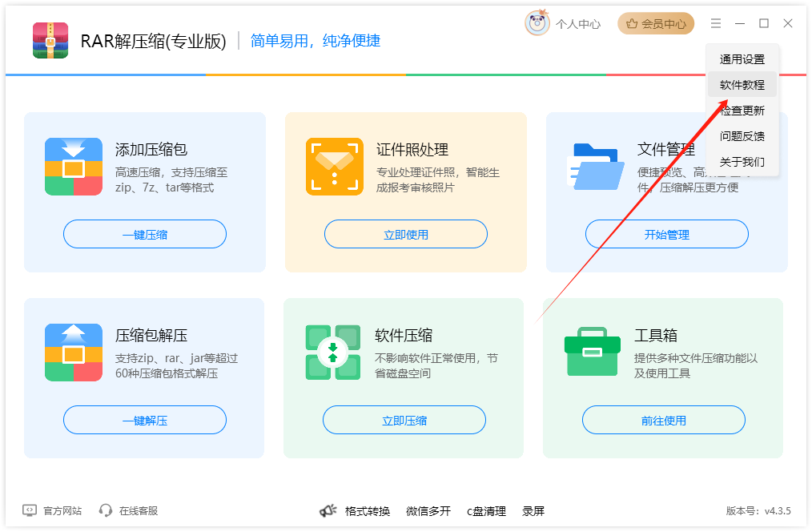The image size is (812, 532).
Task: Click the 证件照处理 card title
Action: coord(412,150)
